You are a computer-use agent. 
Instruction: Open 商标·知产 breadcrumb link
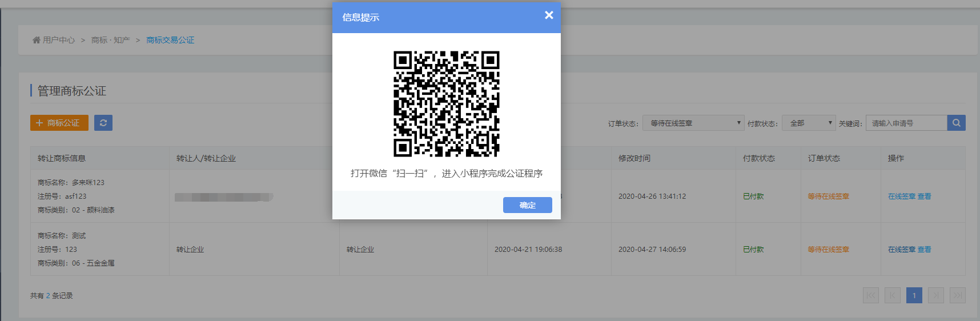pos(111,40)
